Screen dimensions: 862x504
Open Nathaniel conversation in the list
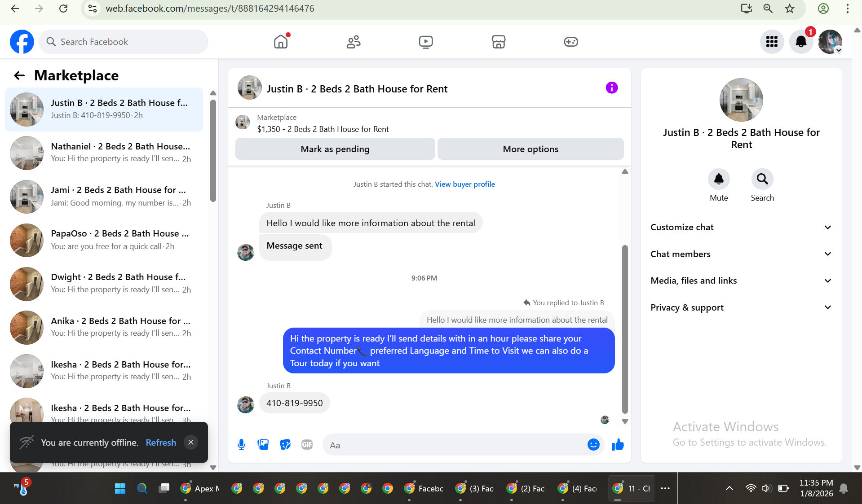point(104,153)
